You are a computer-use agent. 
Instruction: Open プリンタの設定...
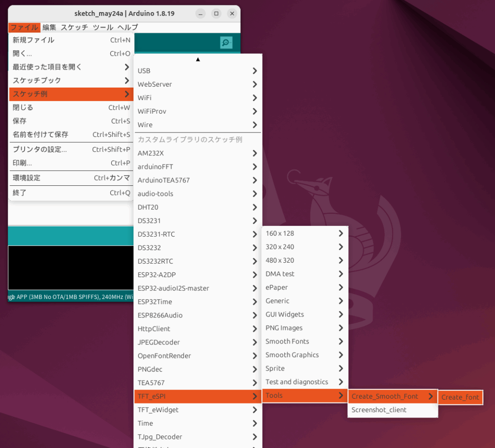click(72, 149)
